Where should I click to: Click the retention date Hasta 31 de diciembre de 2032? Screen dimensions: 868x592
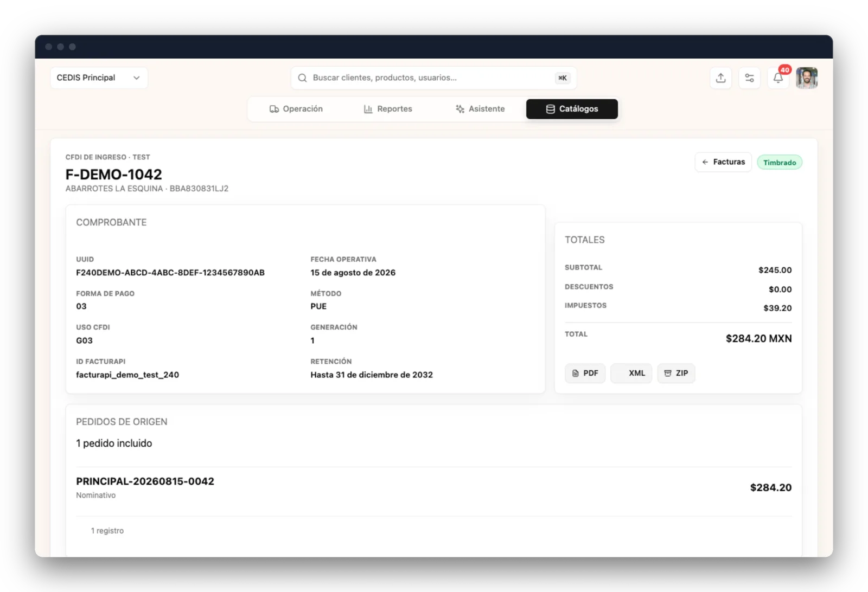(x=372, y=375)
